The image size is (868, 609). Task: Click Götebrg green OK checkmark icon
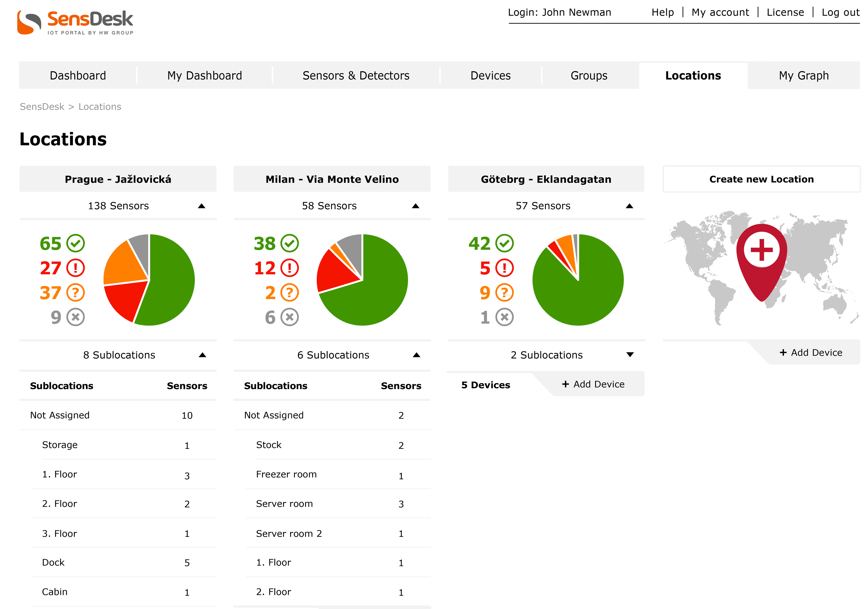click(504, 243)
